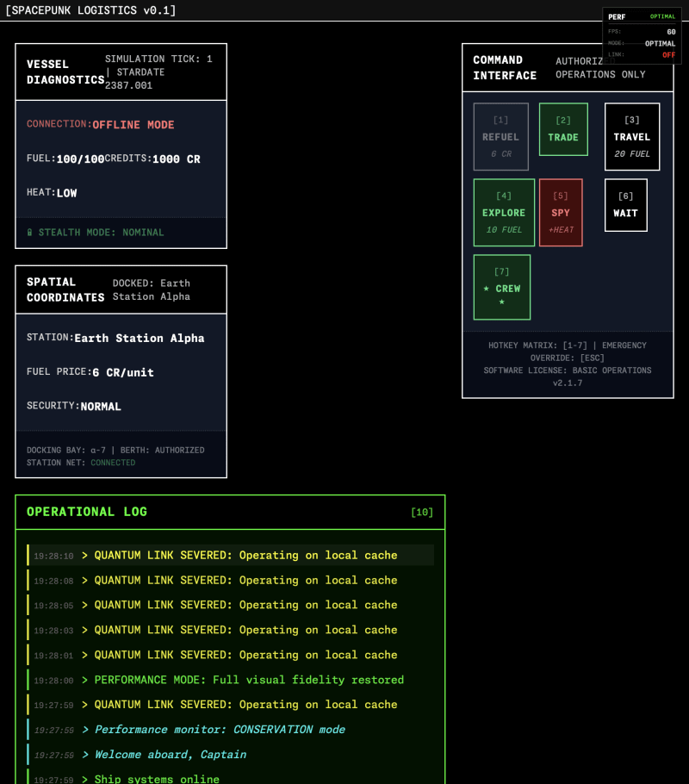This screenshot has width=689, height=784.
Task: Select the 19:28:08 QUANTUM LINK SEVERED entry
Action: click(x=231, y=580)
